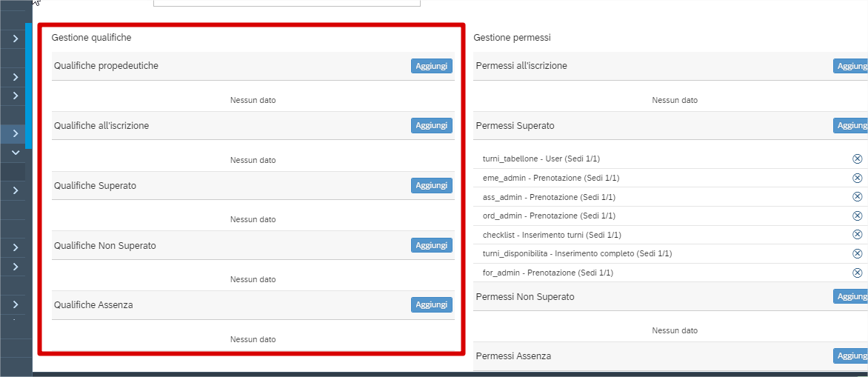Remove the turni_tabellone - User permission
This screenshot has height=377, width=868.
pyautogui.click(x=857, y=159)
